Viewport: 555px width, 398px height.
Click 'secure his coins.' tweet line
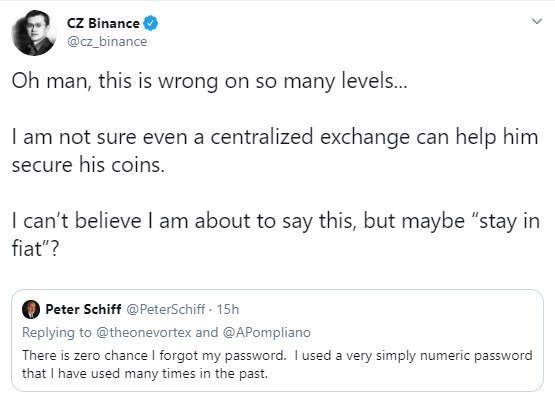[x=88, y=165]
